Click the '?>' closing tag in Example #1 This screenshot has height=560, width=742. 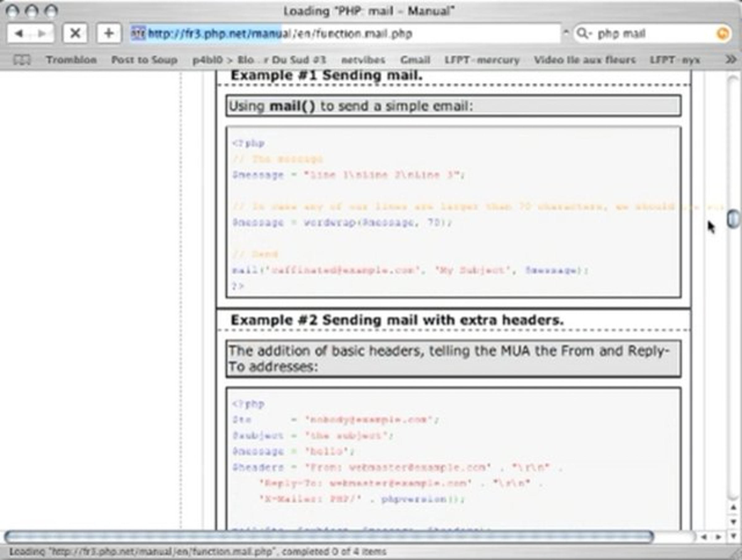238,286
